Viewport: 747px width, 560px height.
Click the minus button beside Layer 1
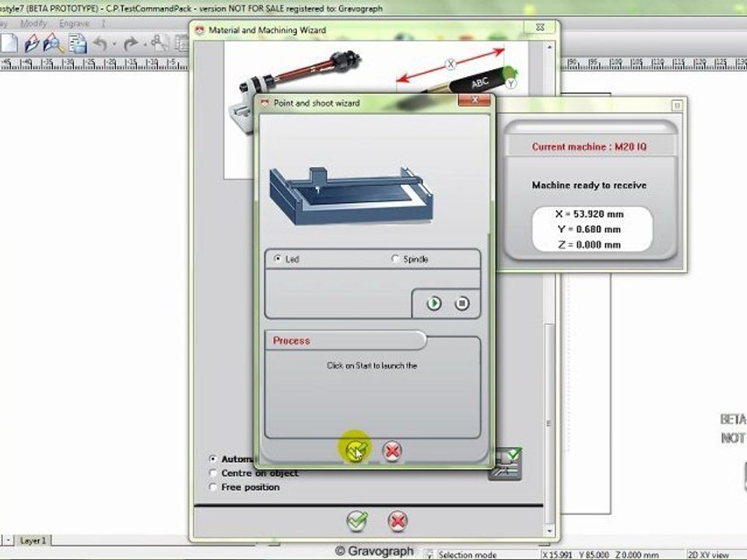[8, 540]
